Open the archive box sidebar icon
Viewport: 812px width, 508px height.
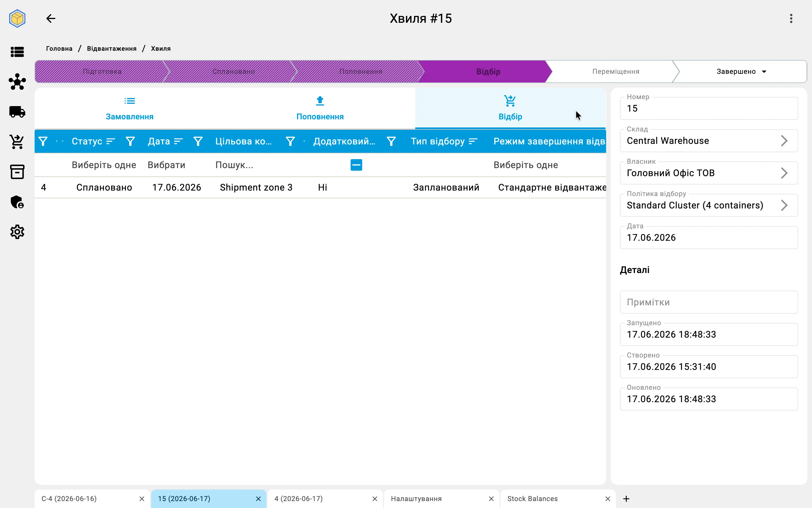coord(17,172)
